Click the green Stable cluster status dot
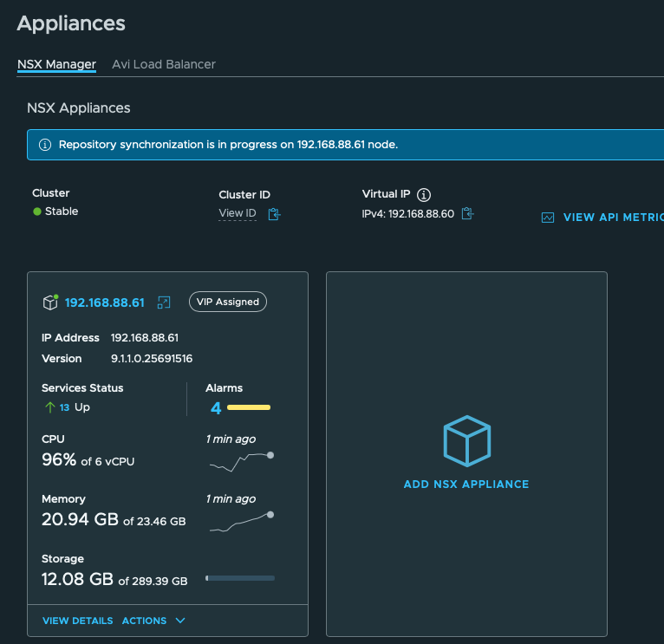Image resolution: width=664 pixels, height=644 pixels. point(37,211)
